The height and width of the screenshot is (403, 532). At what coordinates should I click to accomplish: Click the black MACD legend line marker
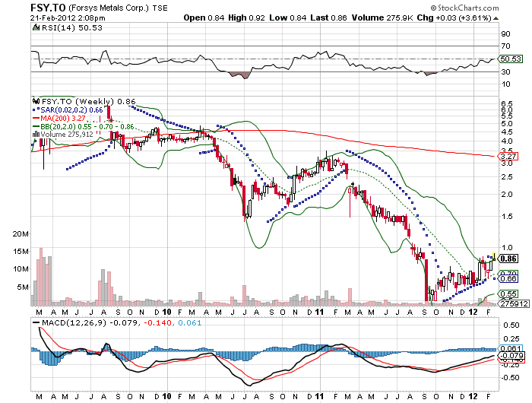pyautogui.click(x=36, y=322)
